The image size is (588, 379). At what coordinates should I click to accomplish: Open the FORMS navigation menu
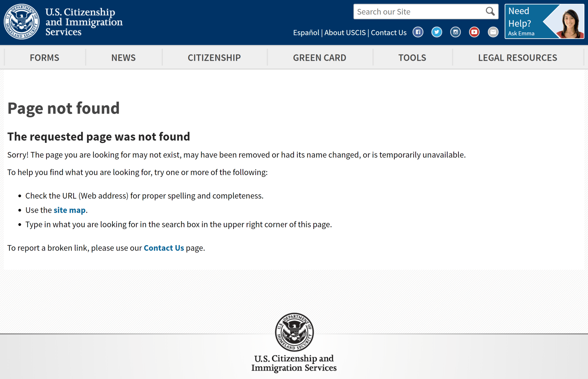coord(44,58)
